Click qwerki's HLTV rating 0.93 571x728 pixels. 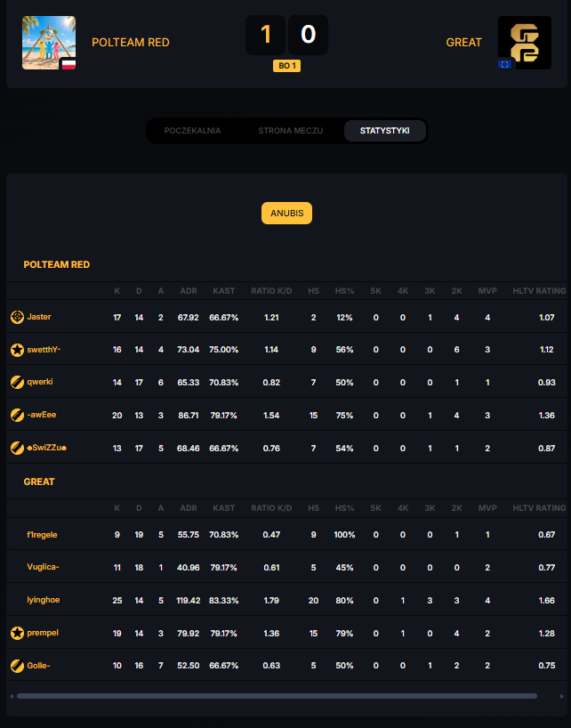546,383
